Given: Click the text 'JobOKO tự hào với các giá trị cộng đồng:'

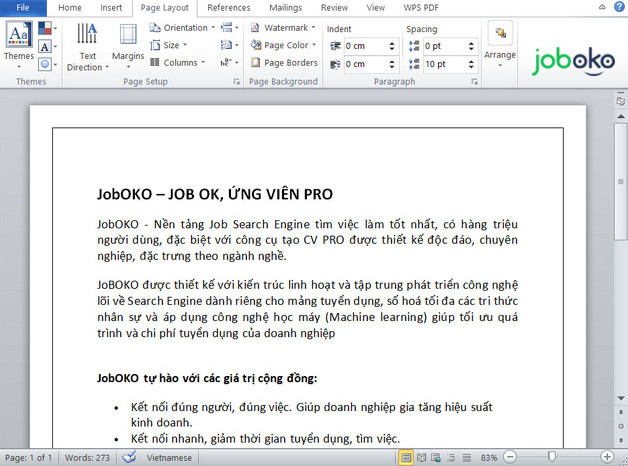Looking at the screenshot, I should [207, 378].
